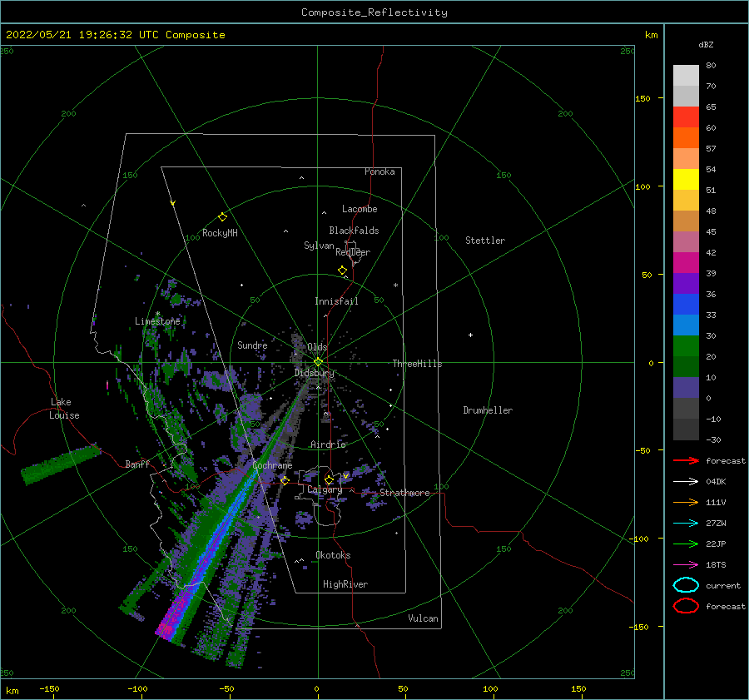Click the Calgary city label
Image resolution: width=749 pixels, height=700 pixels.
coord(325,489)
